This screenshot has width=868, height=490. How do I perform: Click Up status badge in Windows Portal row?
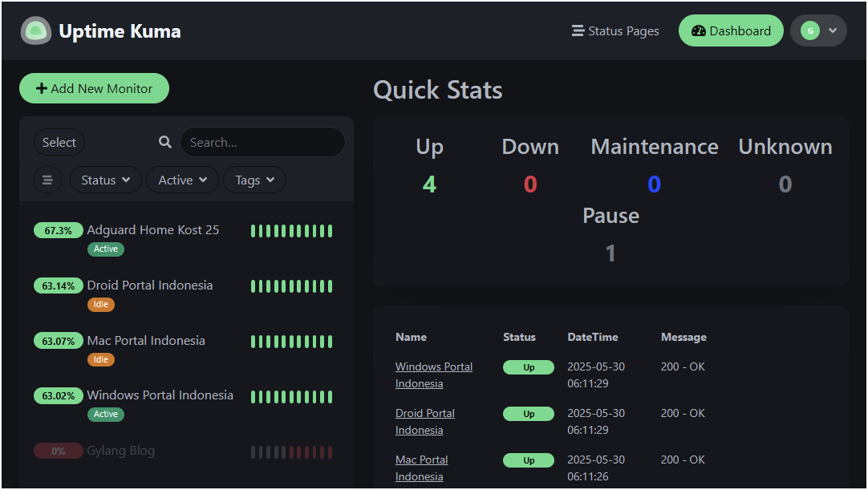(x=529, y=367)
